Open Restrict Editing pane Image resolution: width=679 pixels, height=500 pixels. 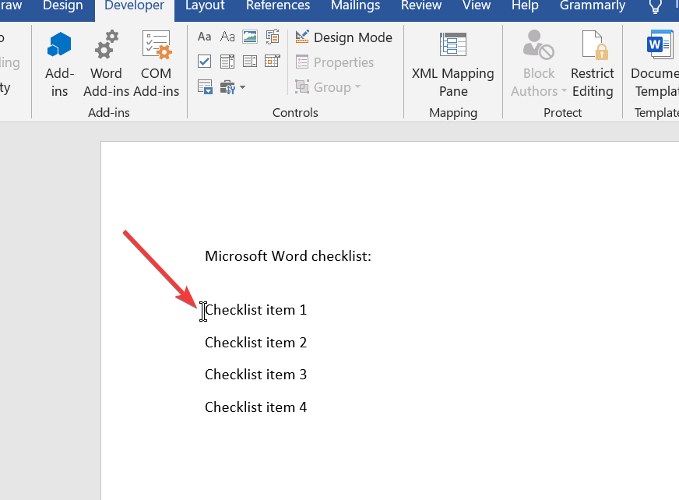tap(592, 64)
